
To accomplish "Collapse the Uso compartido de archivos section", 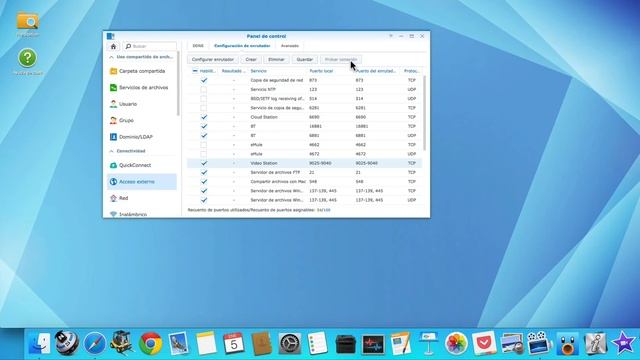I will [x=111, y=57].
